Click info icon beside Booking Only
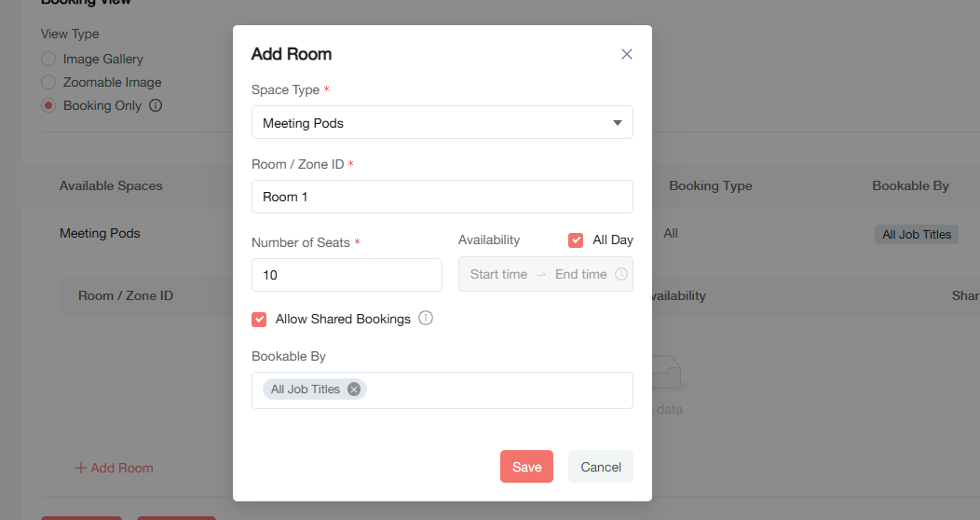 pyautogui.click(x=156, y=105)
